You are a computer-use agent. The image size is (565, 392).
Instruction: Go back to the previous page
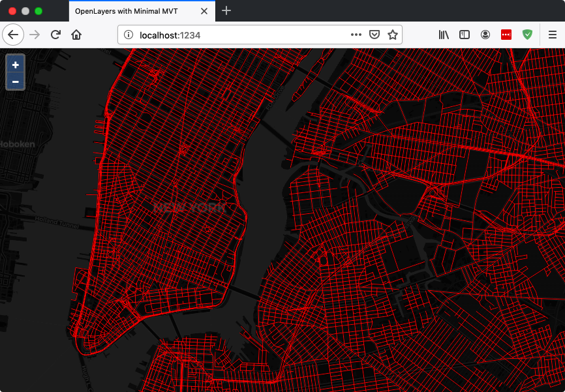coord(13,35)
